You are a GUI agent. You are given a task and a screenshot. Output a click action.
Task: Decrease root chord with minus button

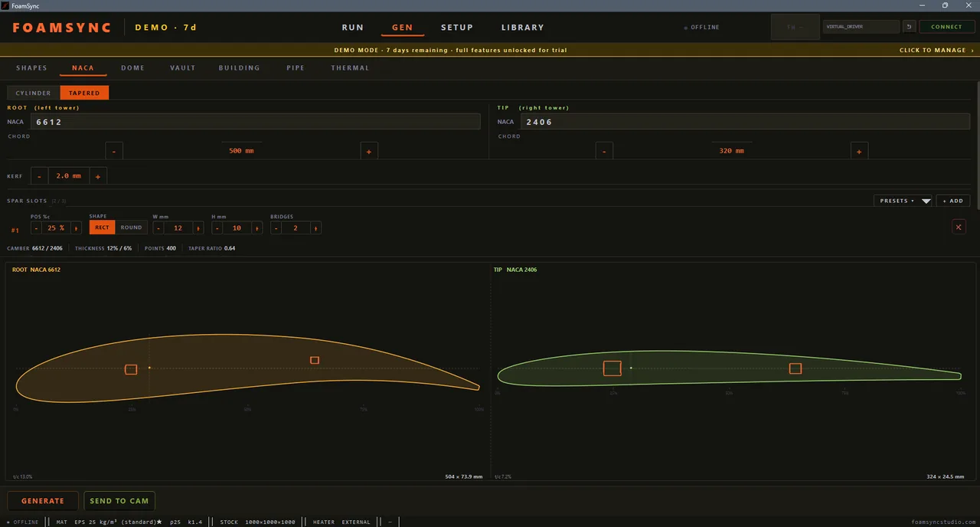pyautogui.click(x=114, y=151)
